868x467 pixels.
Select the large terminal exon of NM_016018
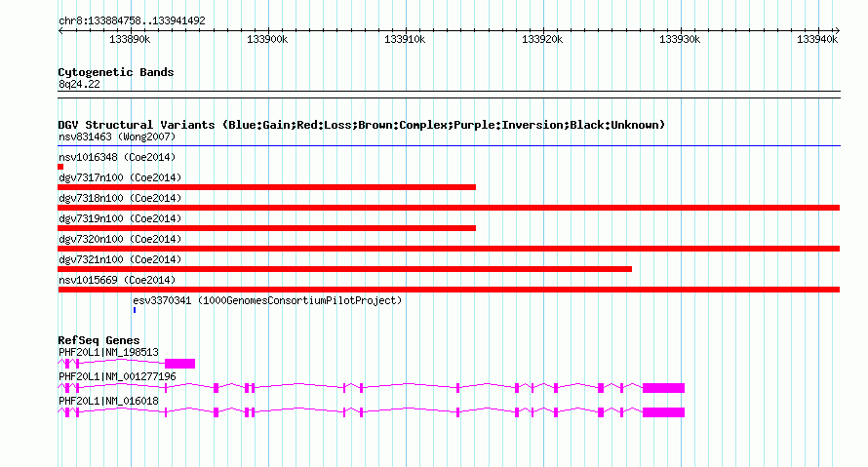click(x=664, y=412)
